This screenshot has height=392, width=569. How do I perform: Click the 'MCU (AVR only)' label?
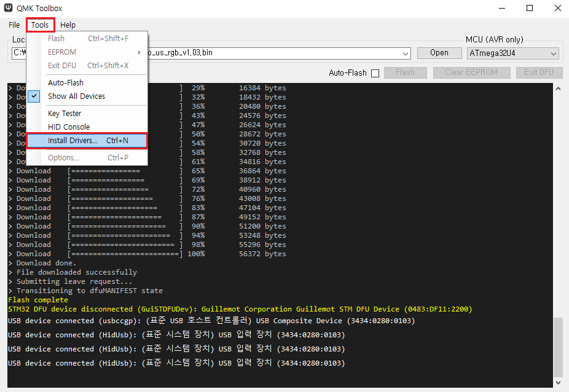point(494,39)
